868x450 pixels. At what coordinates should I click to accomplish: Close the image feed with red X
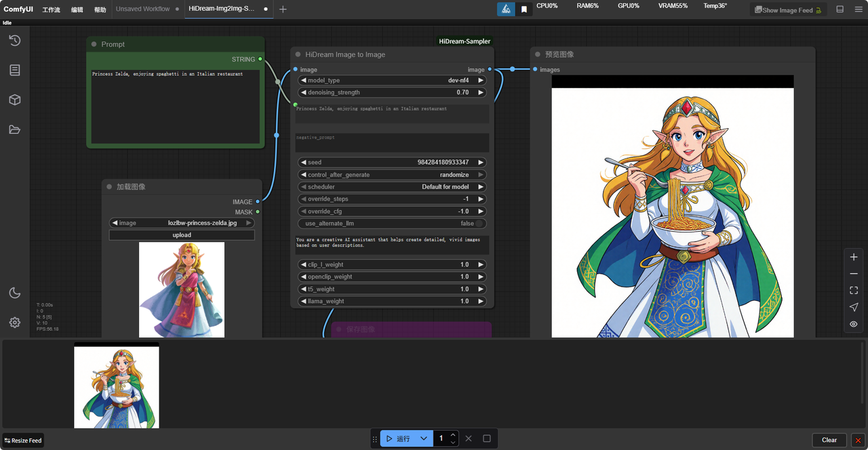(858, 440)
